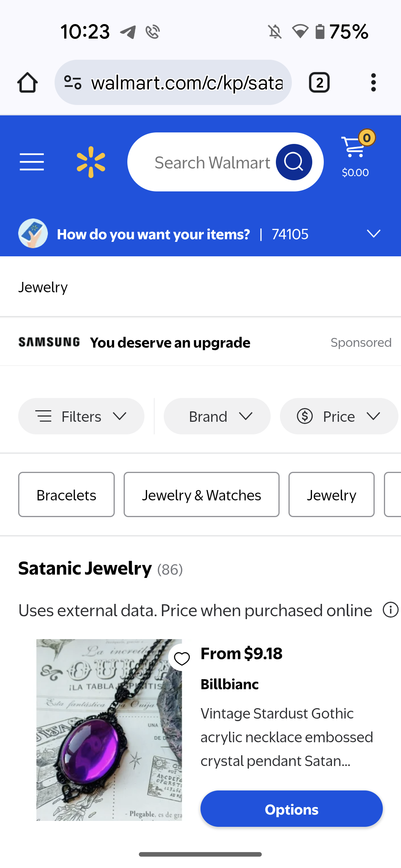Open the tab switcher showing 2 tabs

(319, 82)
